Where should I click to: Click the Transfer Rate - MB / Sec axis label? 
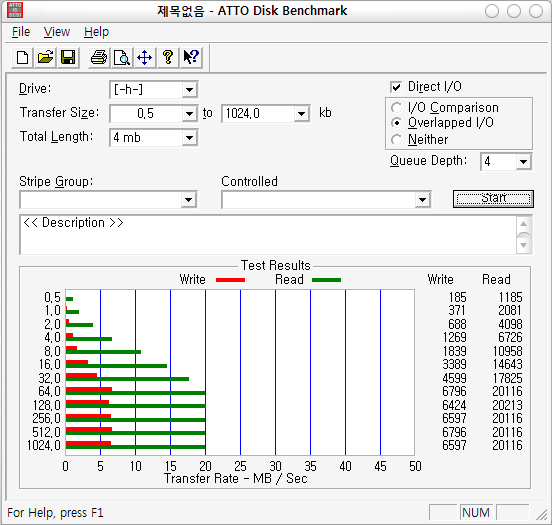click(236, 479)
